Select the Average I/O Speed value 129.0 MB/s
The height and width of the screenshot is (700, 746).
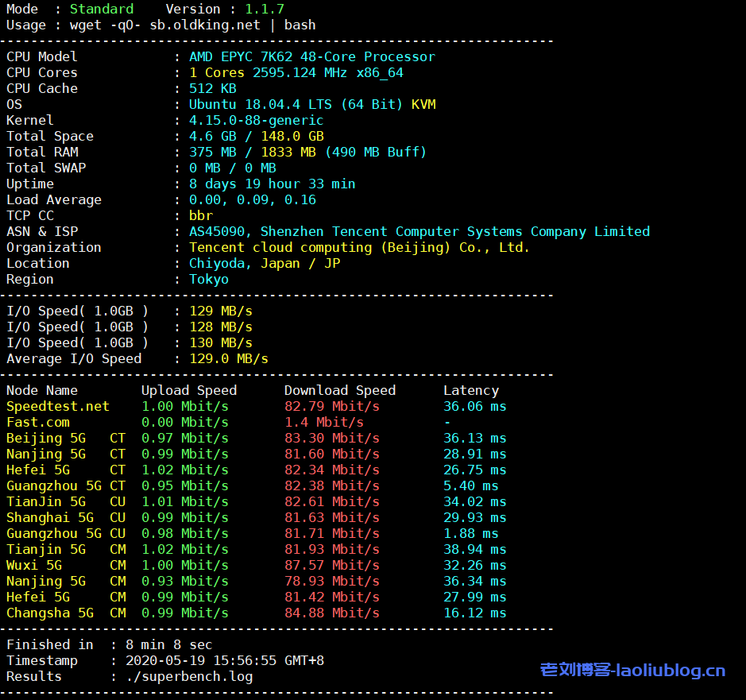point(228,358)
